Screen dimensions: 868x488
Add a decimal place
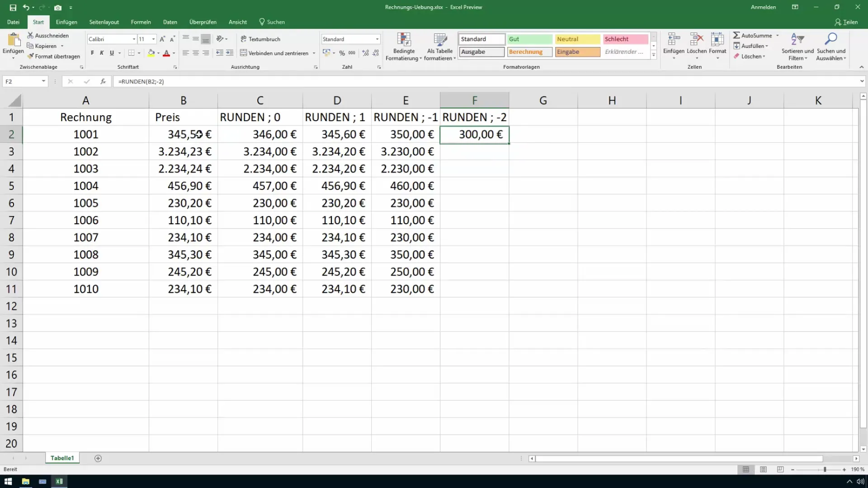(x=365, y=53)
